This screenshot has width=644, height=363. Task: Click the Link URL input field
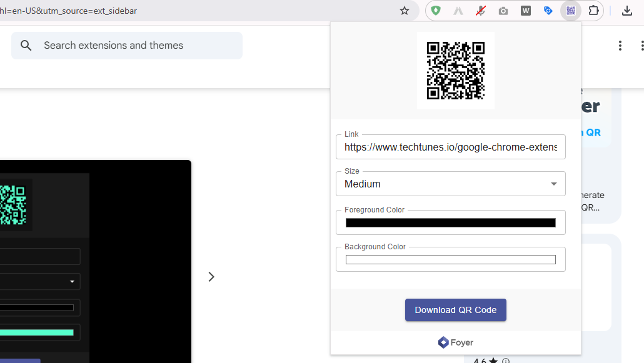point(451,147)
